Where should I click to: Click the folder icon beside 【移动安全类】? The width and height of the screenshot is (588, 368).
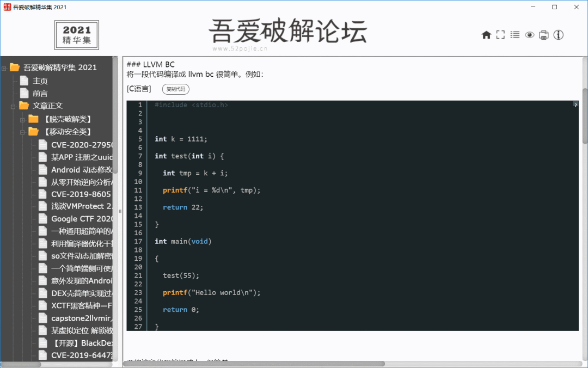click(x=33, y=131)
